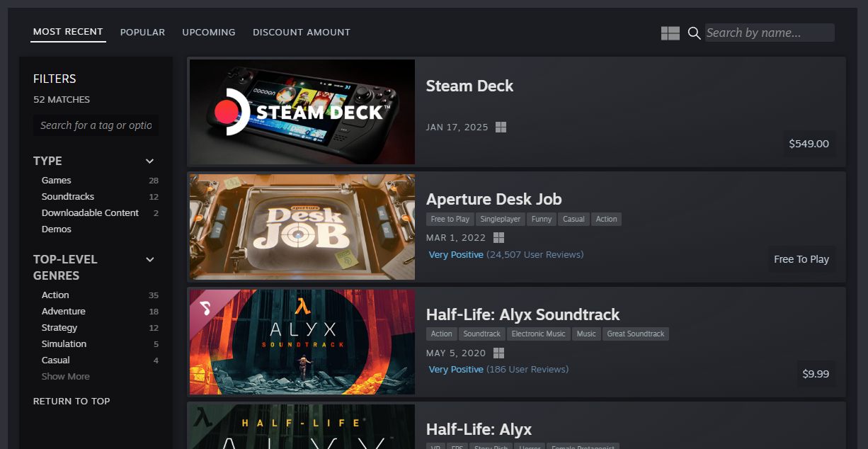
Task: Click the $9.99 price button
Action: pyautogui.click(x=816, y=374)
